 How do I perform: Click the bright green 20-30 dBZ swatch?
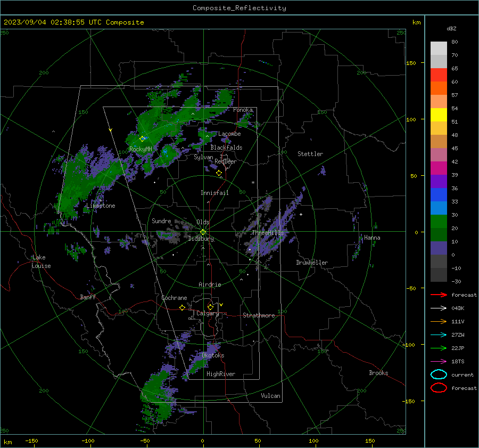tap(439, 222)
